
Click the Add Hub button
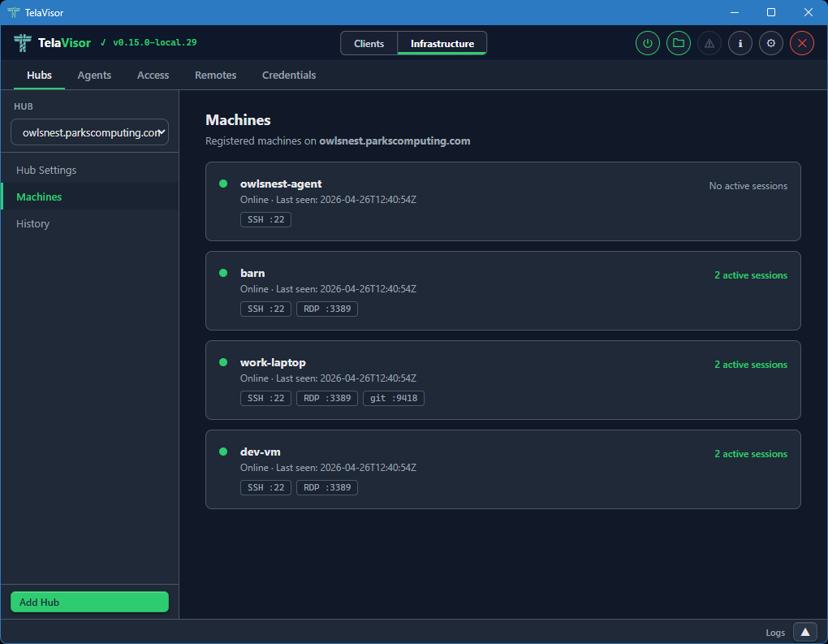[x=90, y=602]
